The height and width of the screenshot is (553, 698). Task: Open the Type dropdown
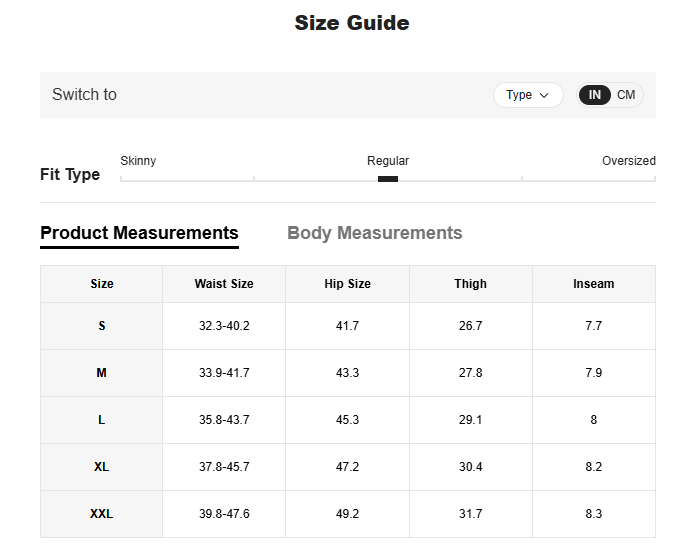(527, 95)
